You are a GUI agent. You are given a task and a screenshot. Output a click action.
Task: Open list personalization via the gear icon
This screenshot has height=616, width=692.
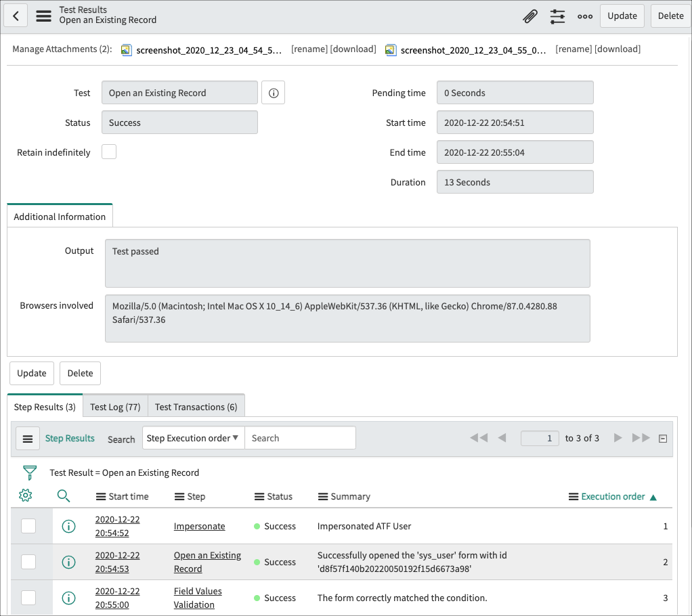pos(25,496)
